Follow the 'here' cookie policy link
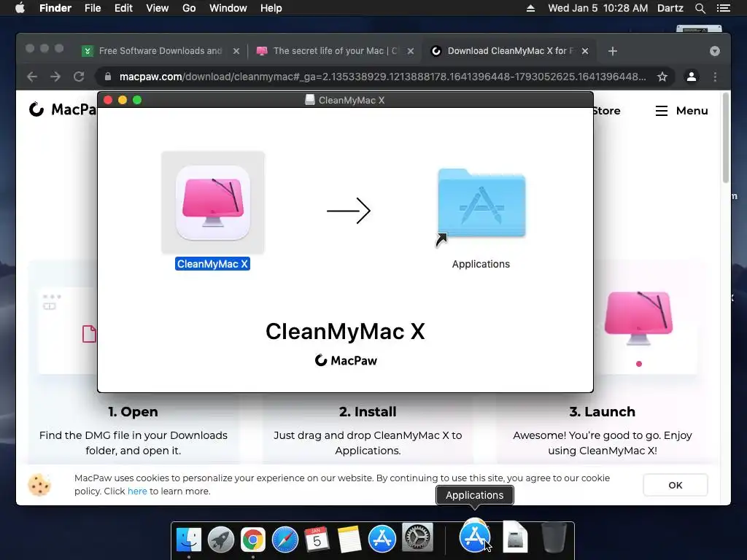747x560 pixels. 137,491
